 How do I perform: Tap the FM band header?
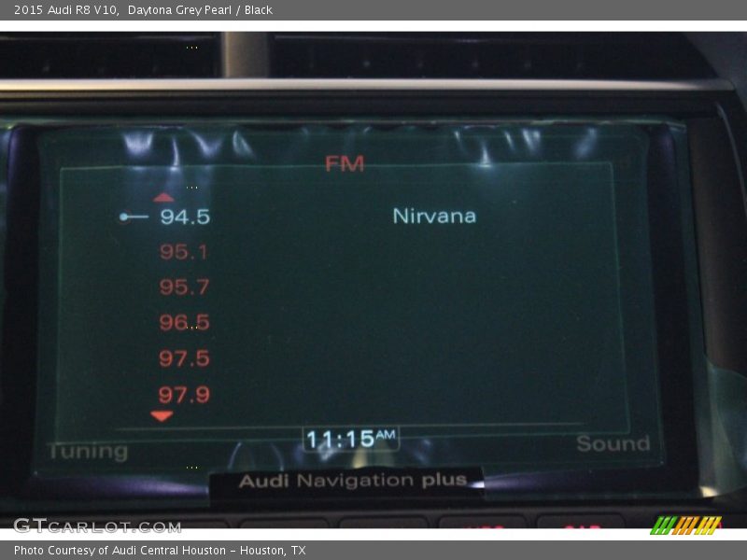pos(345,164)
